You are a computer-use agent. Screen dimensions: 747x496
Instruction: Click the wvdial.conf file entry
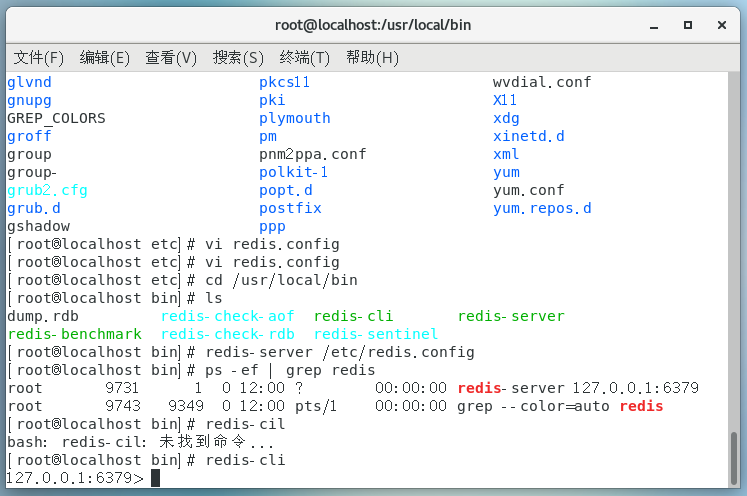(x=542, y=82)
